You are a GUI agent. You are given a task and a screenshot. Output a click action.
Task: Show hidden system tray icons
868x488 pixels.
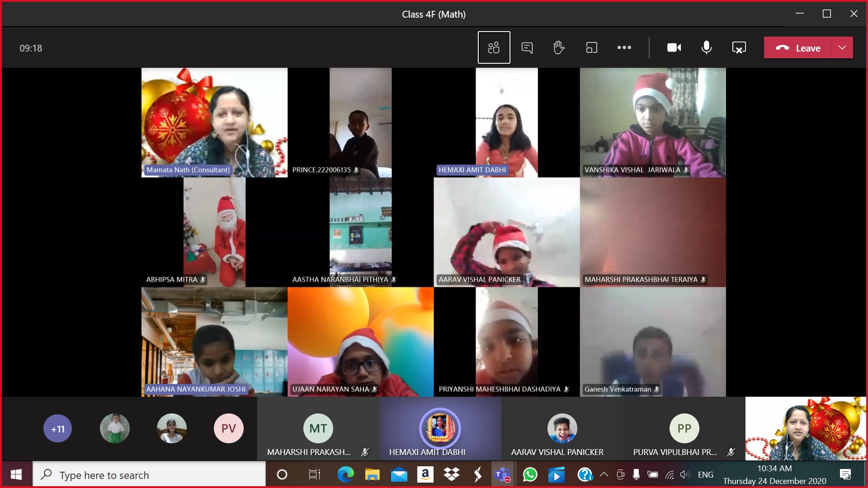click(x=604, y=474)
